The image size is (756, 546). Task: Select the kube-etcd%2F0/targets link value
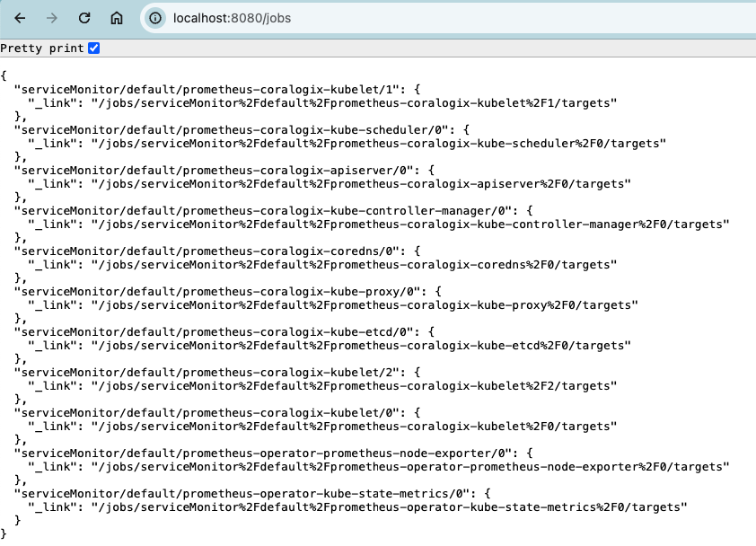(361, 347)
